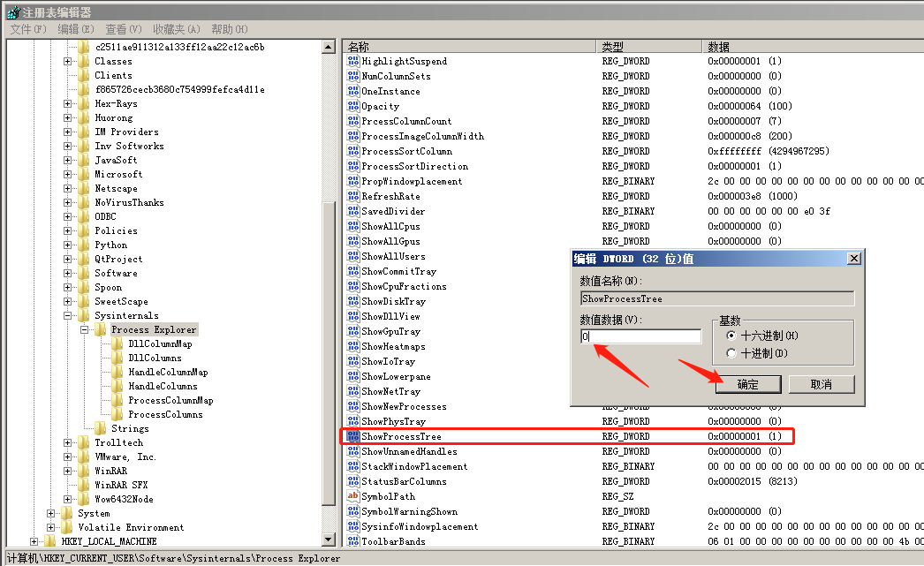Click the Registry Editor title bar icon

tap(13, 12)
